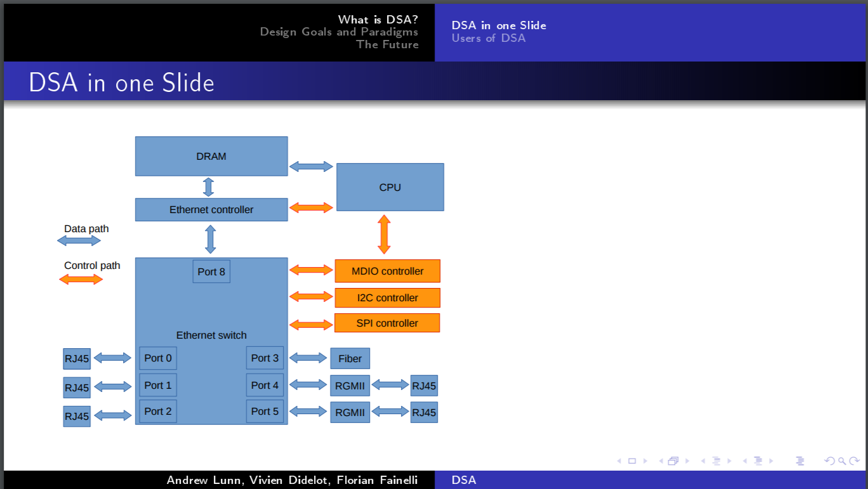868x489 pixels.
Task: Click the slide rectangle navigation icon
Action: pos(632,461)
